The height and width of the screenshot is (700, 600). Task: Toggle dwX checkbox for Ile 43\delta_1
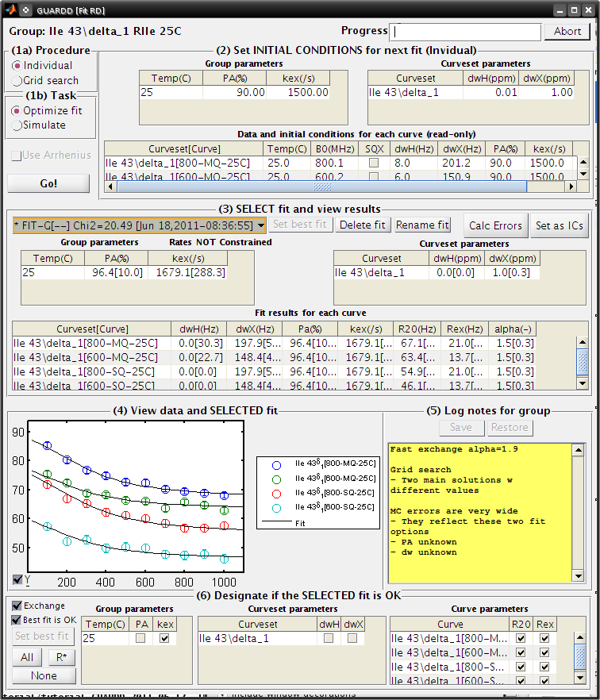pos(352,638)
